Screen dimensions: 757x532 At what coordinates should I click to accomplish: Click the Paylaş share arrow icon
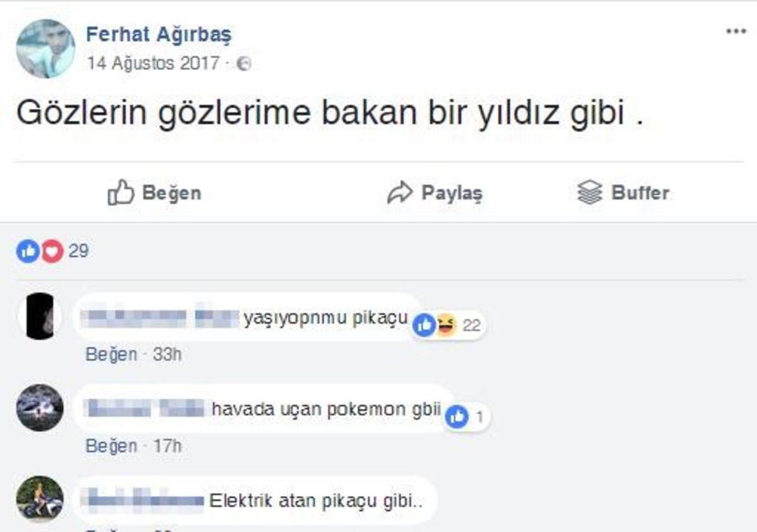click(398, 193)
